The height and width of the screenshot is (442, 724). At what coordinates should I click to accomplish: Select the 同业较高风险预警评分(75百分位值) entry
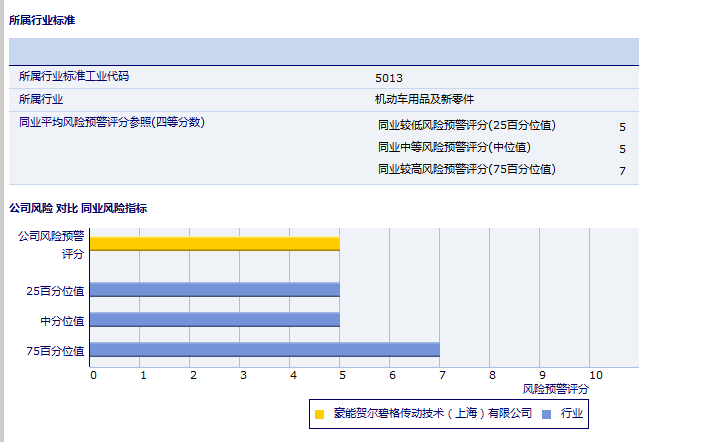click(466, 170)
